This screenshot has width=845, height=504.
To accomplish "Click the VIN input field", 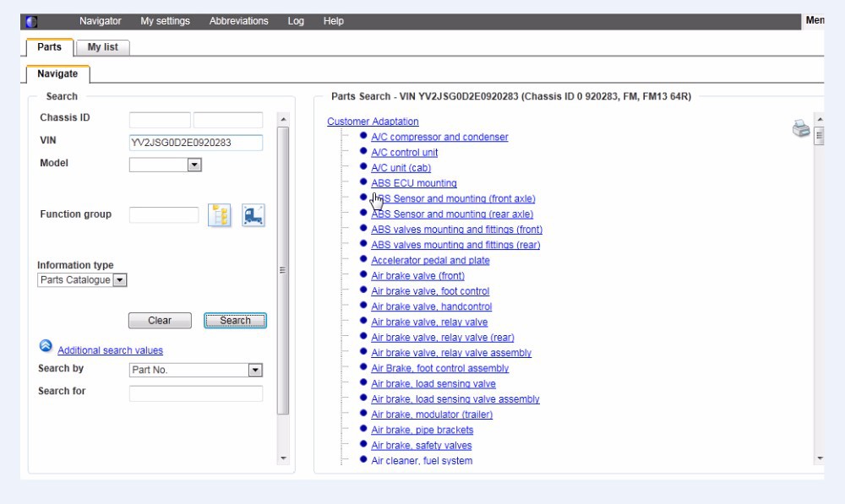I will 196,143.
